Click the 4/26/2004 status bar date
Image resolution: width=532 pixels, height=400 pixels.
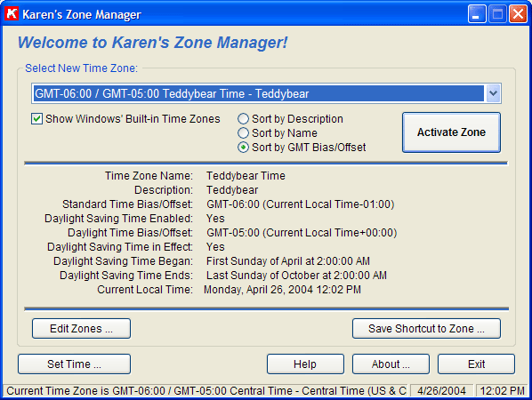coord(441,391)
